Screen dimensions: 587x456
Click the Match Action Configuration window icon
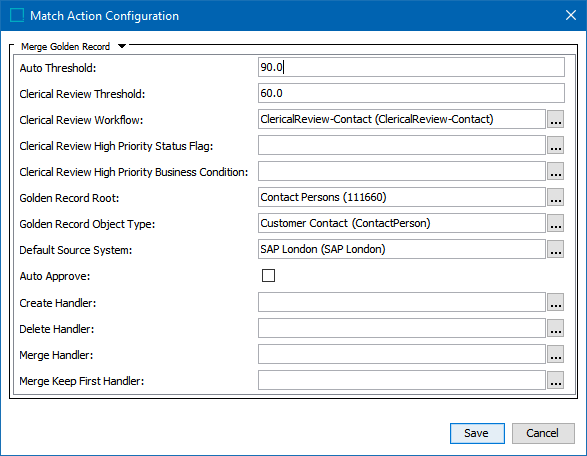point(17,16)
